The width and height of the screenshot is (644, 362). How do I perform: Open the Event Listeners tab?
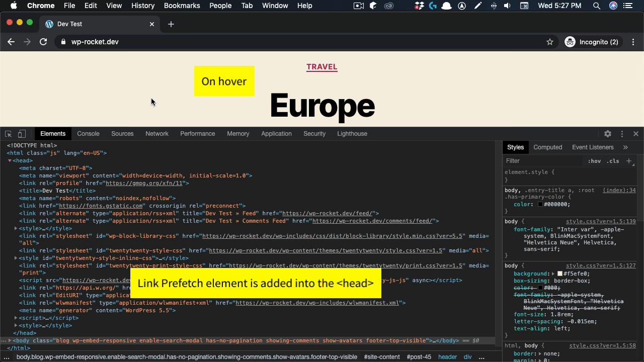593,147
